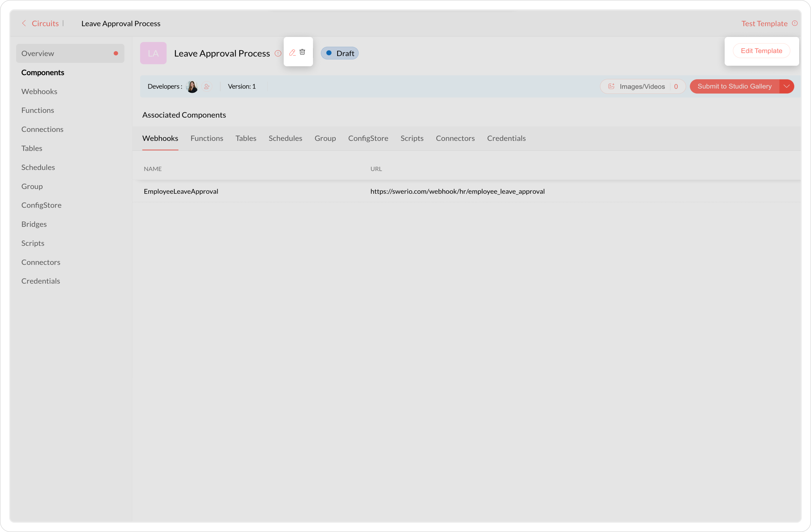This screenshot has width=811, height=532.
Task: Switch to the Scripts tab
Action: point(412,138)
